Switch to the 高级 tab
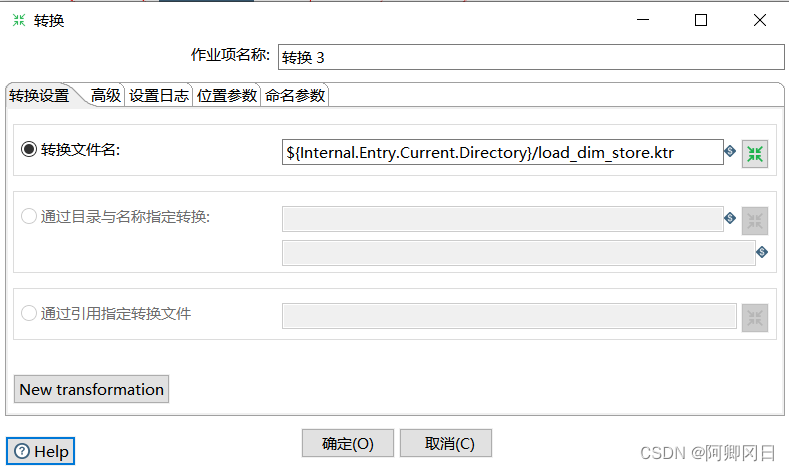 (105, 96)
